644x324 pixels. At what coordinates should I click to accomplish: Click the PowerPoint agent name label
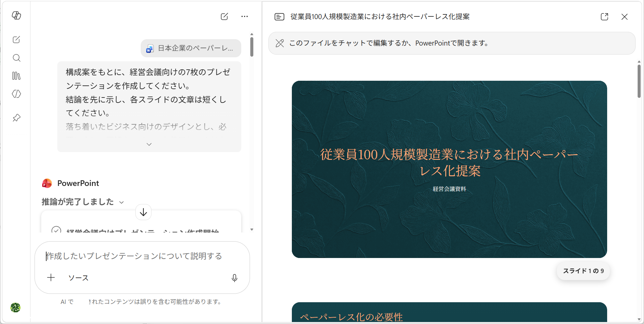78,183
